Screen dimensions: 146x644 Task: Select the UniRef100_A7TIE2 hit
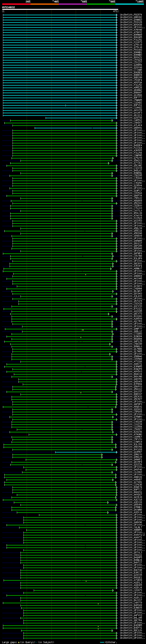[131, 163]
